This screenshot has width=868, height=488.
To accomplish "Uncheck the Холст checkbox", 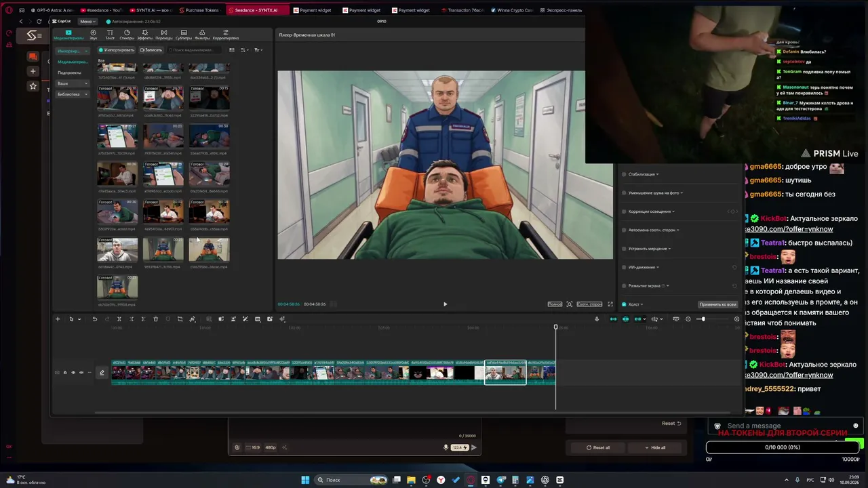I will pyautogui.click(x=624, y=304).
